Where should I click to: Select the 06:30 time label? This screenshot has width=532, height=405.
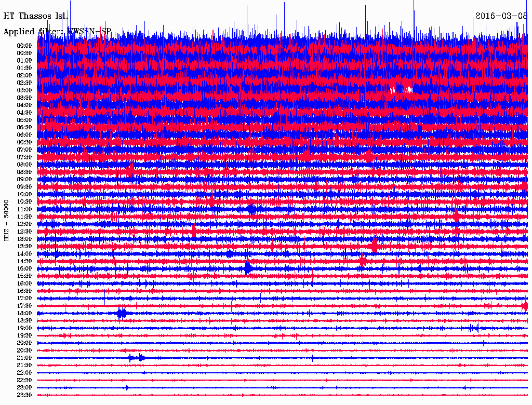coord(24,142)
